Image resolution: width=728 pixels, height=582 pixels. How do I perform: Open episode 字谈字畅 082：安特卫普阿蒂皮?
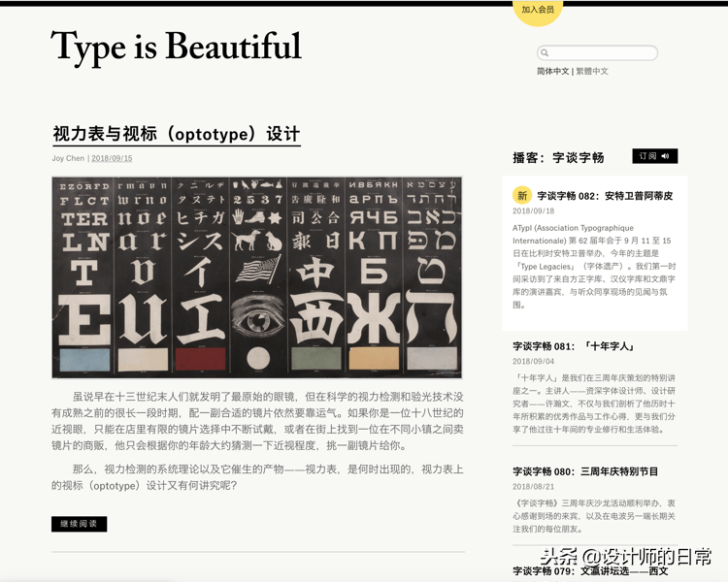pyautogui.click(x=605, y=196)
